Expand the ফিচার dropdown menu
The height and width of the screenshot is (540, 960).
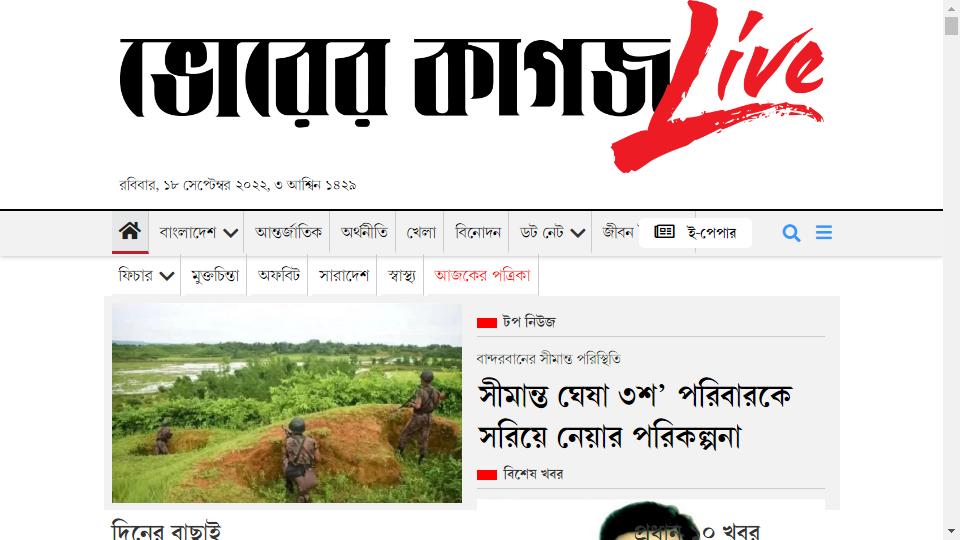click(167, 276)
